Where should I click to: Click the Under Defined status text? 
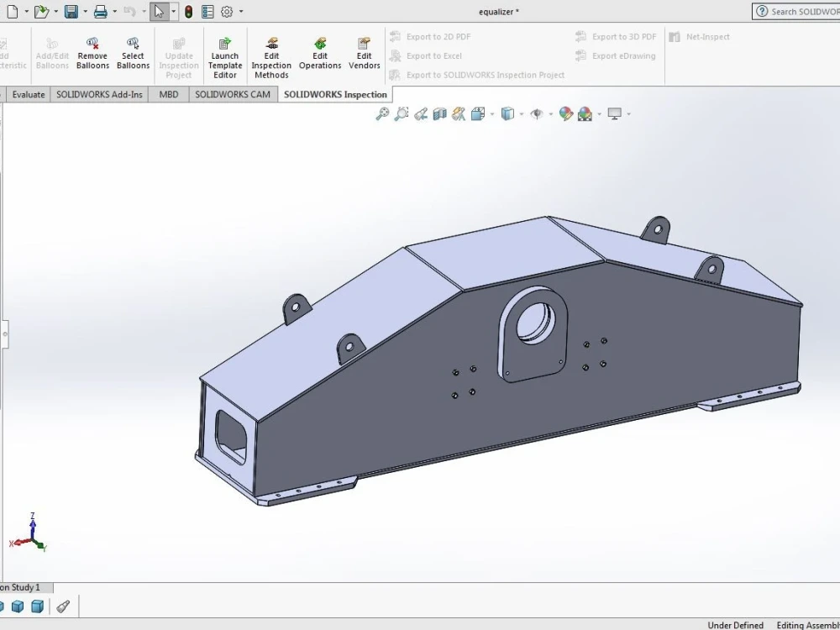click(x=735, y=625)
